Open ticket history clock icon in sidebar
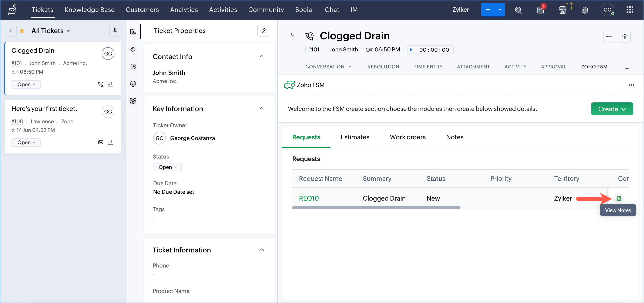The image size is (644, 303). pos(133,67)
